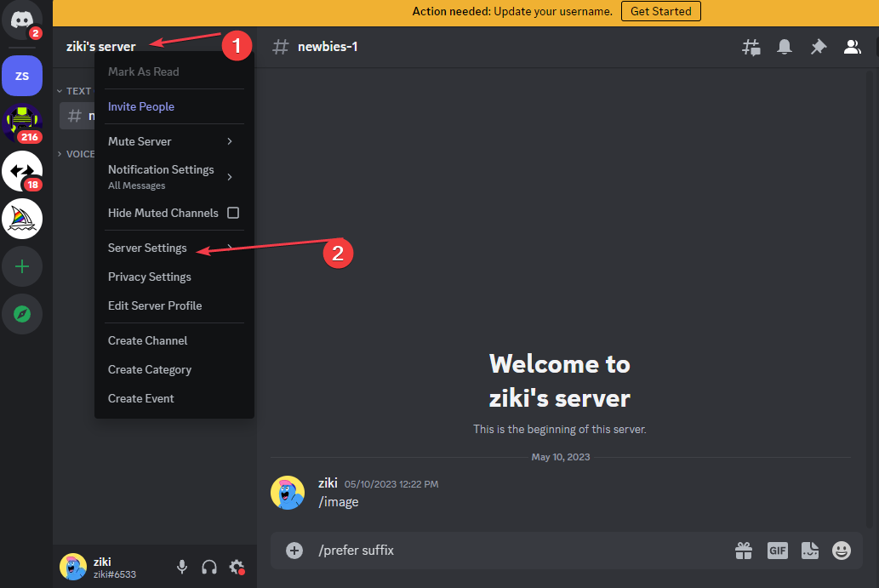879x588 pixels.
Task: Expand the VOICE channels category
Action: coord(76,153)
